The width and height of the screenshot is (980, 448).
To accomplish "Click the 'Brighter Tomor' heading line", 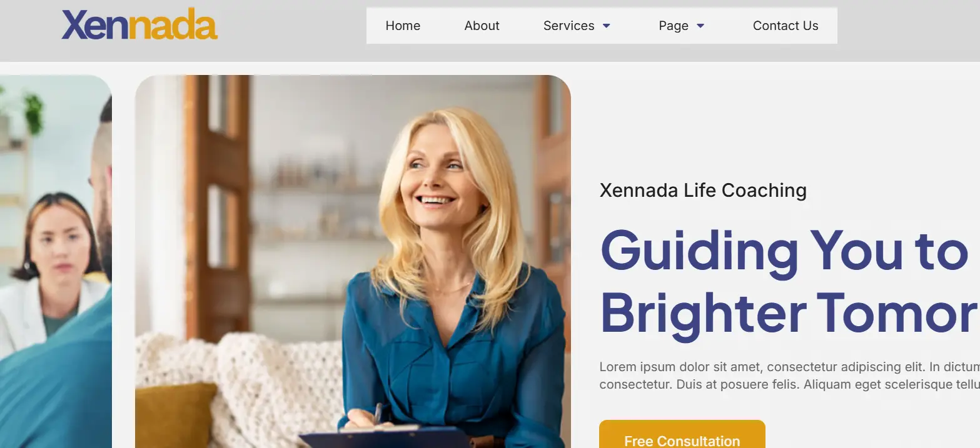I will (x=790, y=313).
